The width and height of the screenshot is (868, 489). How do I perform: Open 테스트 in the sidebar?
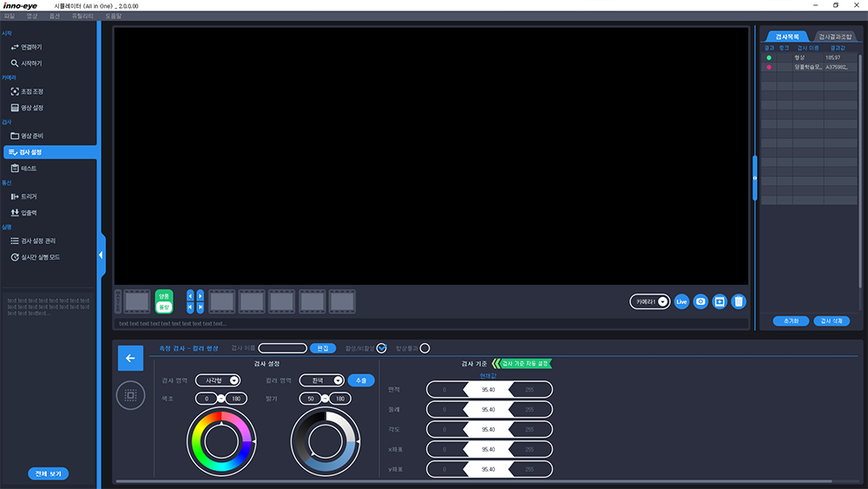pos(23,169)
